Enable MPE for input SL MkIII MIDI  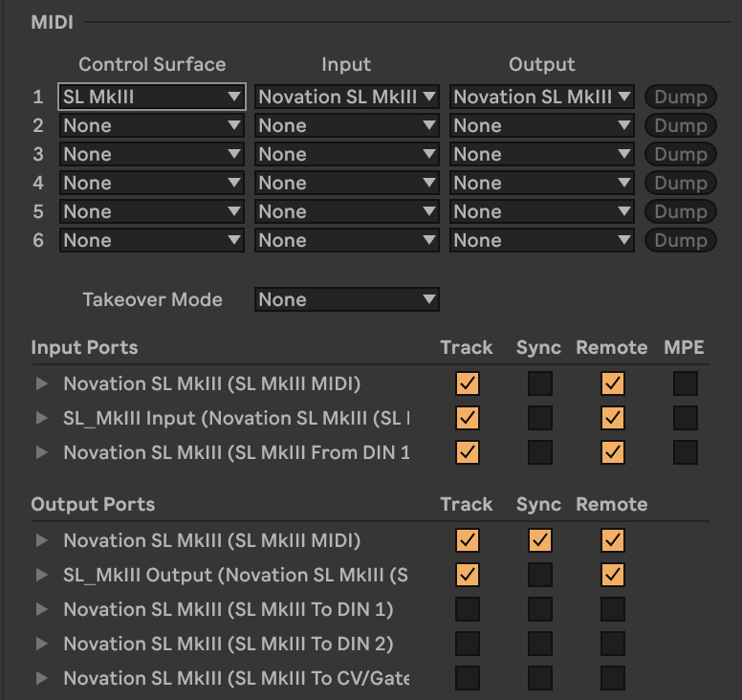686,383
